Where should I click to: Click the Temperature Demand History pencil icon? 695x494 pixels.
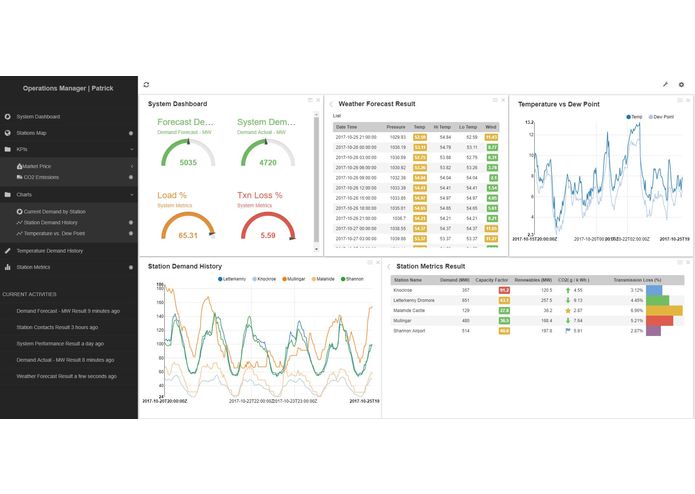tap(8, 251)
